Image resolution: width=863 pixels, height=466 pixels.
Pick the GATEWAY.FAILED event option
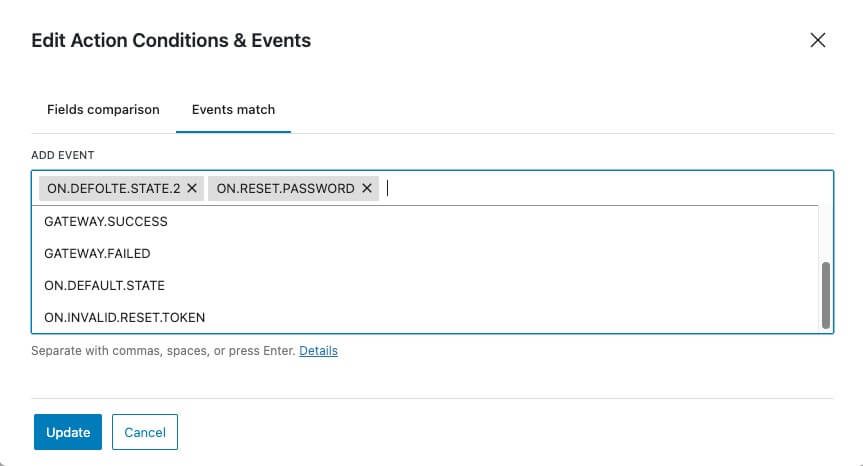(x=97, y=253)
